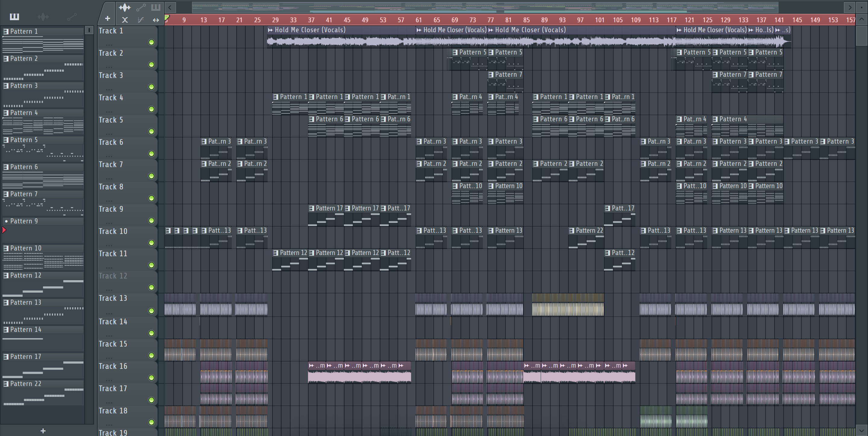Open the first Pattern 7 clip menu on Track 3
This screenshot has height=436, width=868.
click(491, 75)
